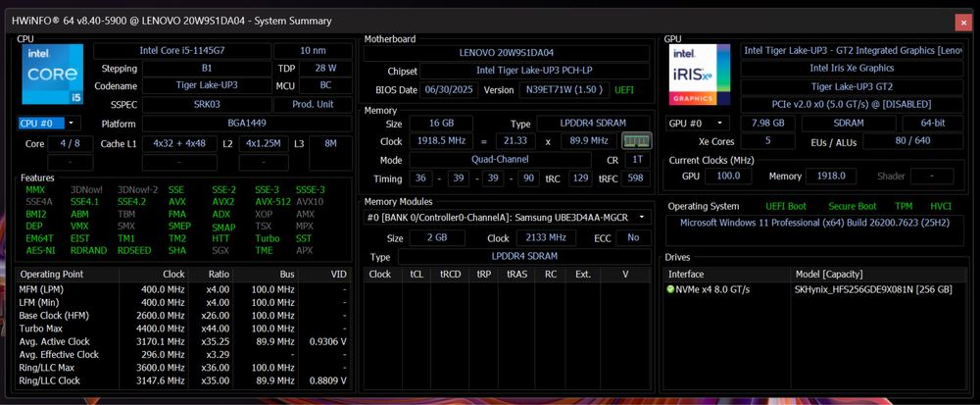Click the GPU memory 7.98 GB field
The image size is (980, 405).
pyautogui.click(x=767, y=124)
